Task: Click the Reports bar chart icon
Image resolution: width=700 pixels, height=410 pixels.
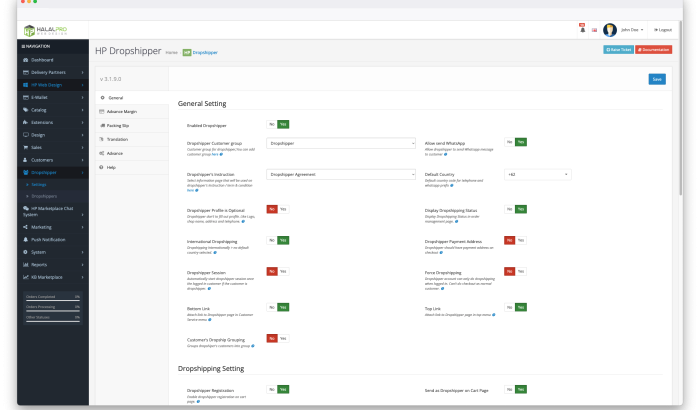Action: (25, 264)
